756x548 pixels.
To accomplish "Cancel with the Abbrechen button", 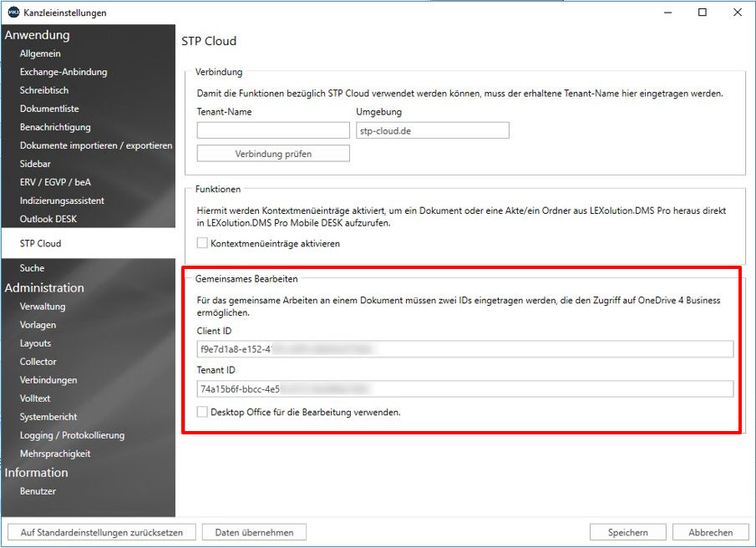I will 710,532.
